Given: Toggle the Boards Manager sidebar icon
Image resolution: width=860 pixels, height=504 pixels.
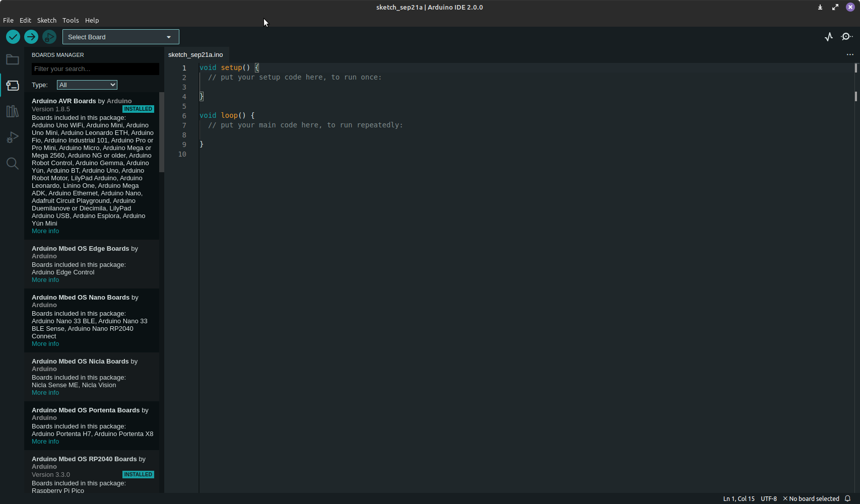Looking at the screenshot, I should tap(13, 86).
